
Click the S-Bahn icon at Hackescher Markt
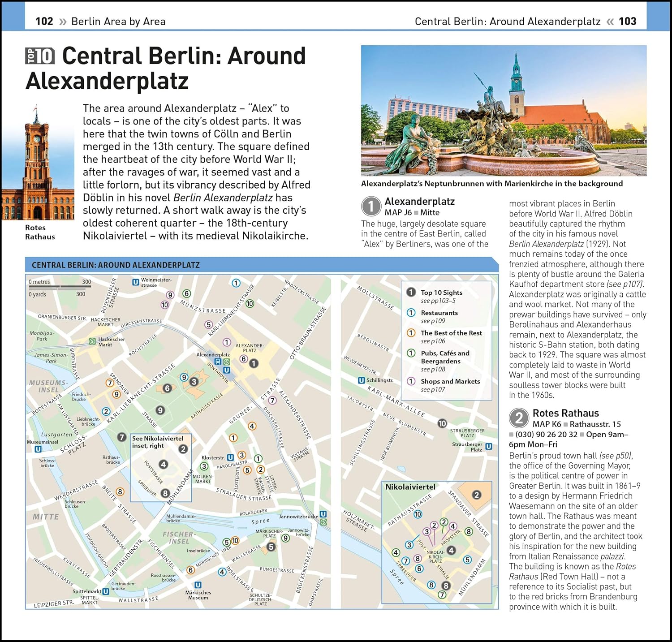click(x=92, y=341)
